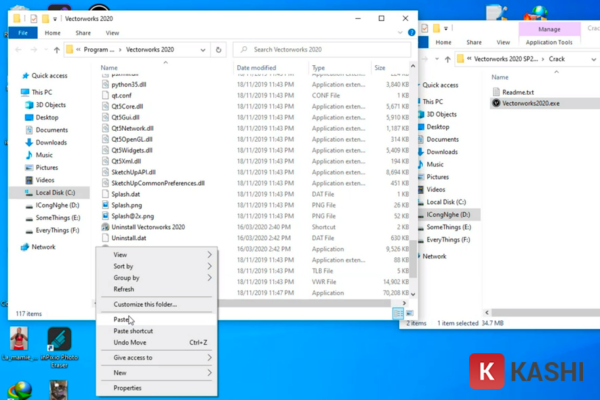Image resolution: width=600 pixels, height=400 pixels.
Task: Select EveryThings (F:) in left window pane
Action: point(57,230)
